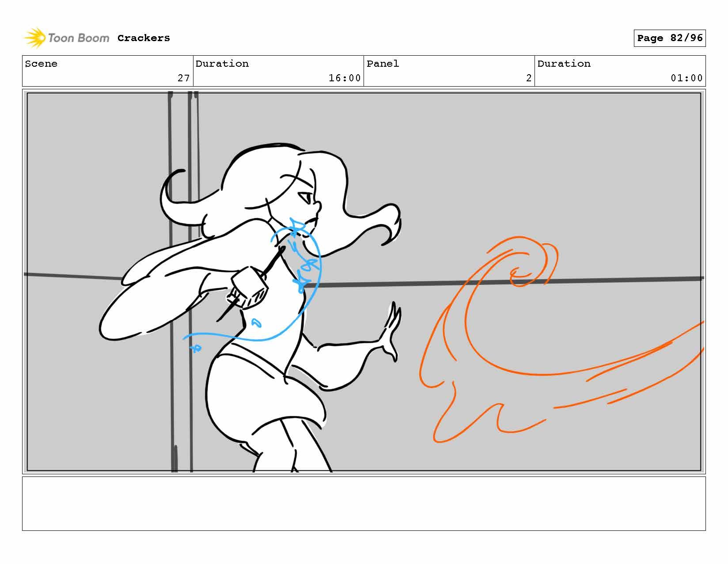Select the project title 'Crackers'
The width and height of the screenshot is (728, 564).
(x=144, y=38)
